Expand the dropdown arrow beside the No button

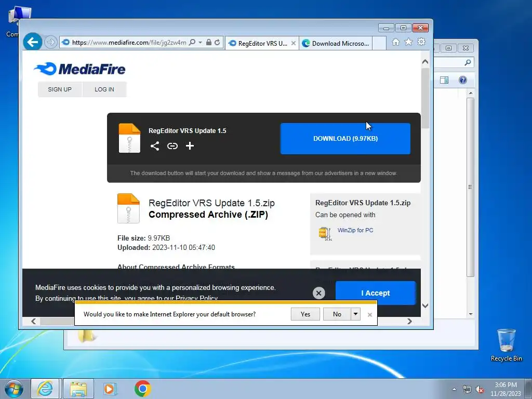pos(355,314)
